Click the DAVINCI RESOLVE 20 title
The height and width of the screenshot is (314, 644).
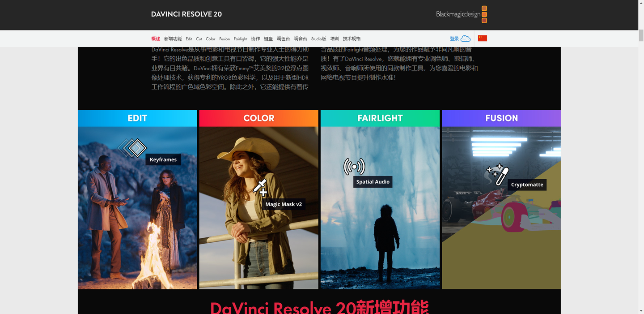186,14
